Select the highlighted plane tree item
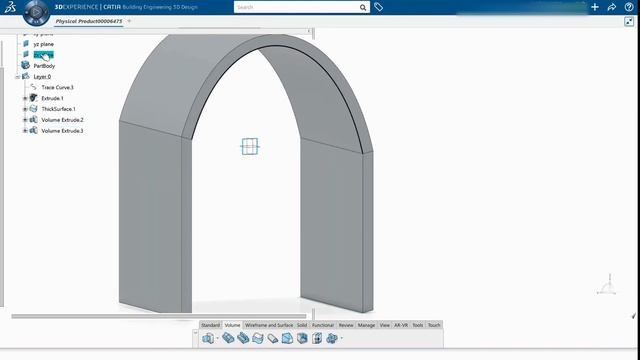Viewport: 640px width, 360px height. tap(43, 55)
